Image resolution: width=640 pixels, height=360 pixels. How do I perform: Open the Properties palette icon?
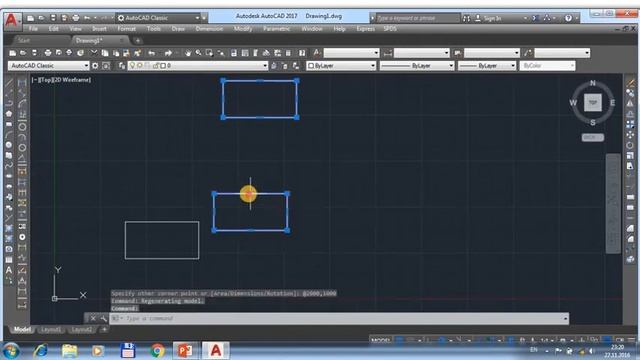[x=234, y=53]
